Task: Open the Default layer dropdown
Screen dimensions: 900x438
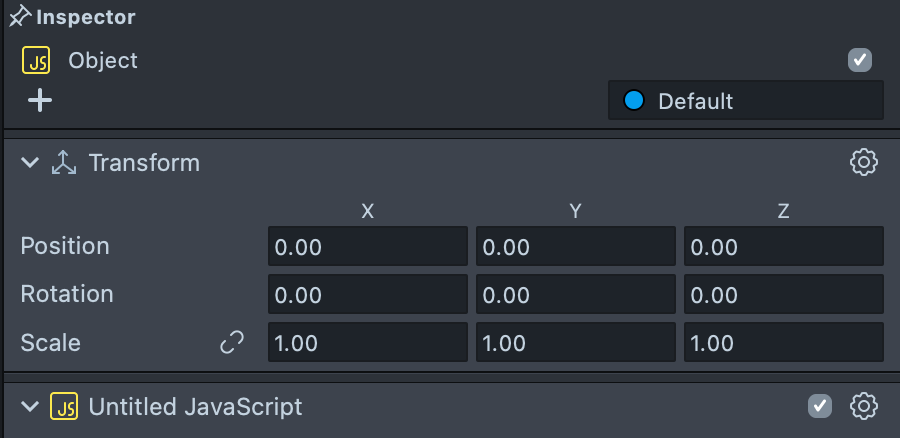Action: 746,101
